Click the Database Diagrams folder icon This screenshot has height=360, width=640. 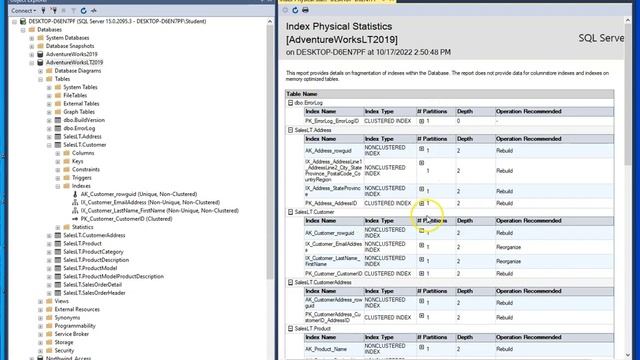pos(49,71)
